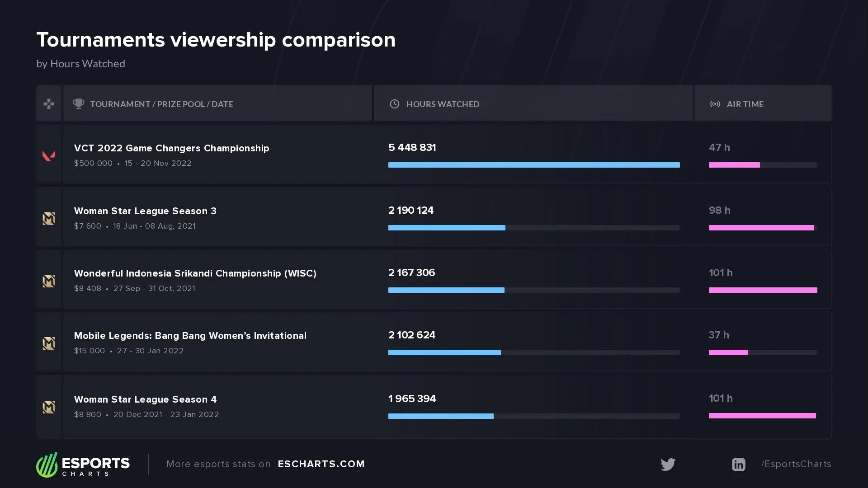Click the value 1 965 394
Screen dimensions: 868x488
pos(412,399)
